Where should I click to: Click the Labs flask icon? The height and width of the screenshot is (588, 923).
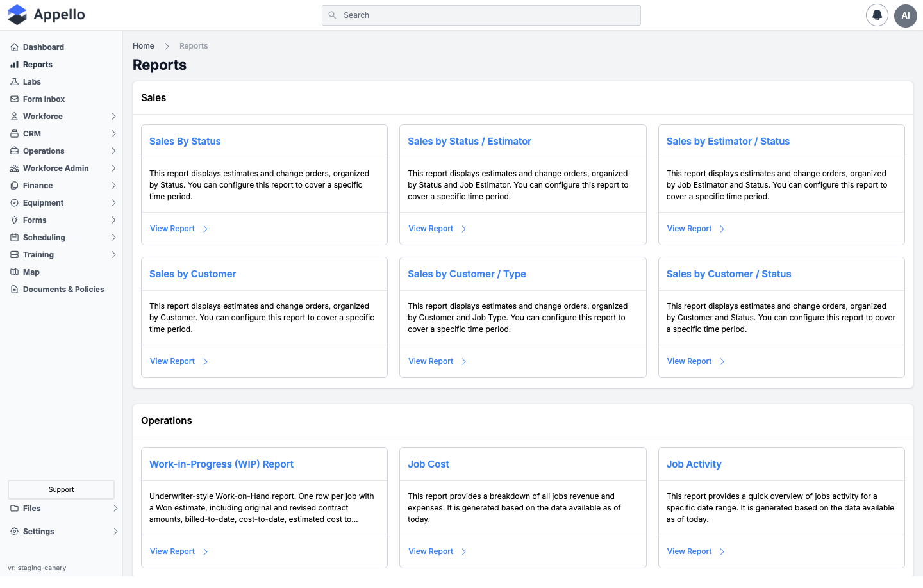tap(14, 82)
